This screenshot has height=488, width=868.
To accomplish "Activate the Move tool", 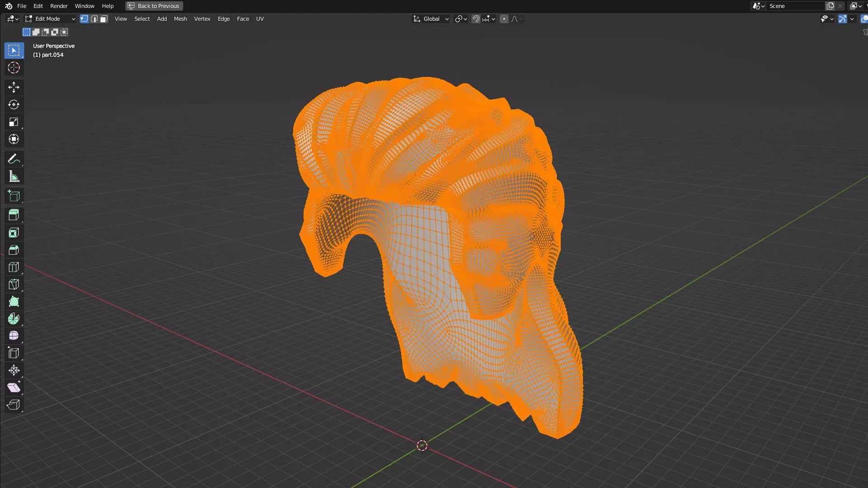I will pyautogui.click(x=14, y=87).
